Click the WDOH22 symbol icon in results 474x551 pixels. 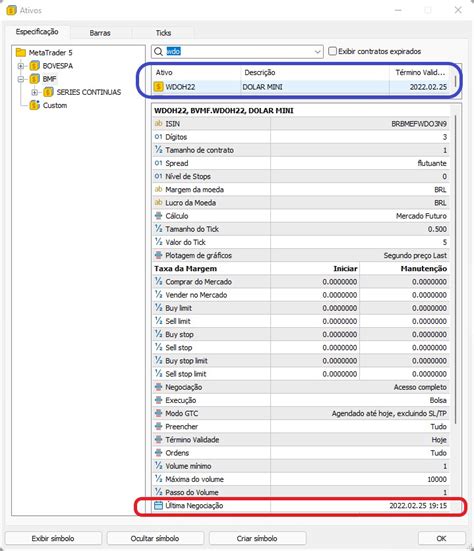158,86
